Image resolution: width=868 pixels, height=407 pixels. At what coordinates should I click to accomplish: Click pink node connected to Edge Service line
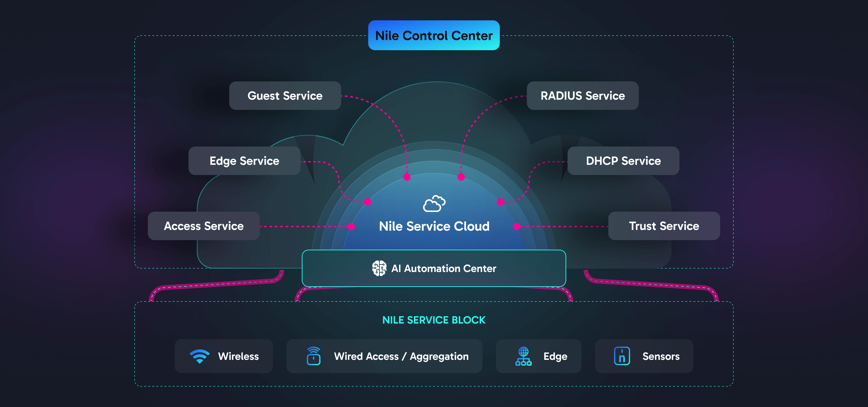point(368,202)
